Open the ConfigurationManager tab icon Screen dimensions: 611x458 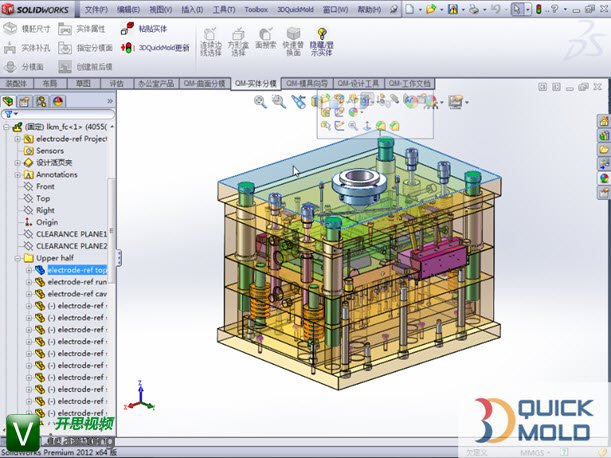42,101
